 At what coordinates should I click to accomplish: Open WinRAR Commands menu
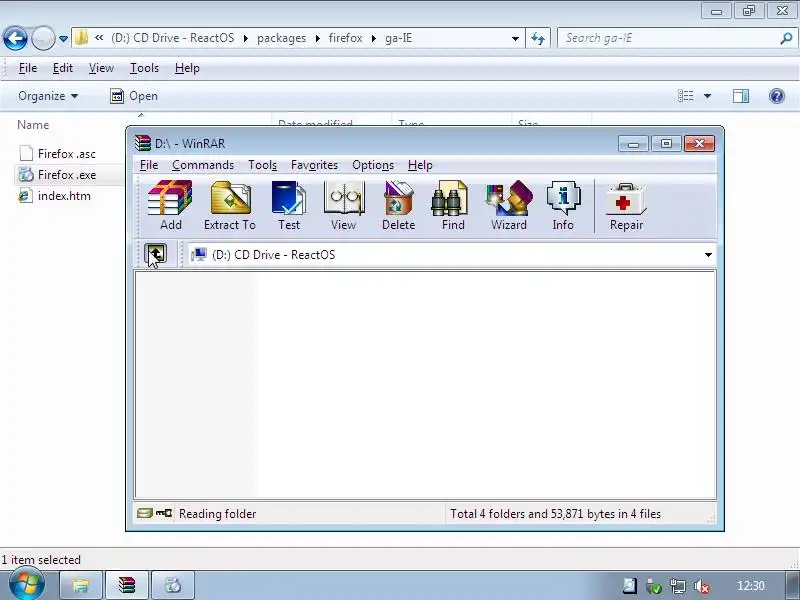[203, 165]
